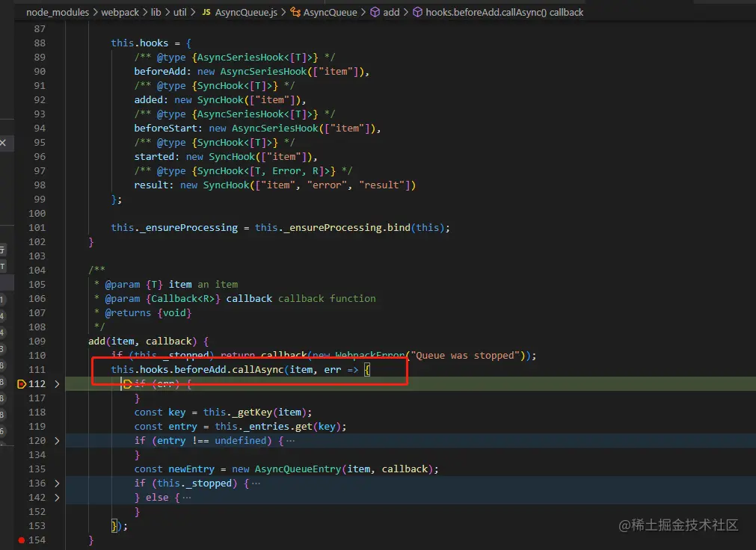Click class symbol icon before AsyncQueue

(x=295, y=12)
